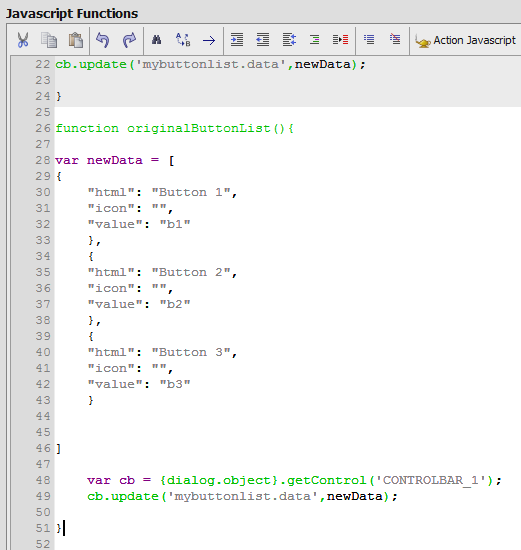This screenshot has width=521, height=550.
Task: Click the Copy icon in toolbar
Action: 49,40
